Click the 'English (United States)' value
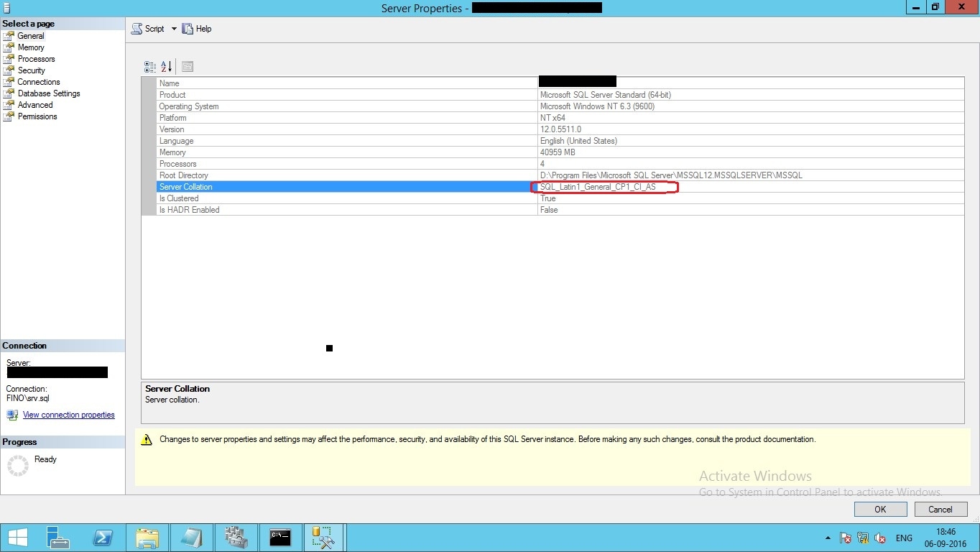 pyautogui.click(x=578, y=141)
